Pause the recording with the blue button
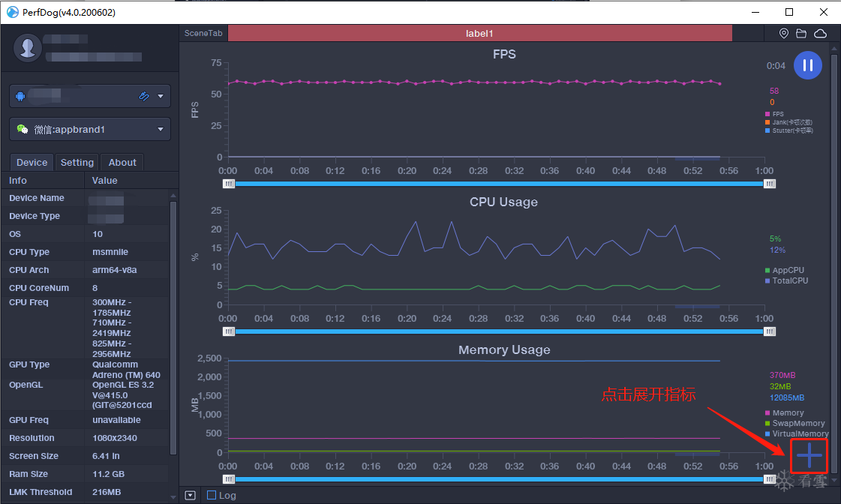The image size is (841, 504). coord(808,65)
